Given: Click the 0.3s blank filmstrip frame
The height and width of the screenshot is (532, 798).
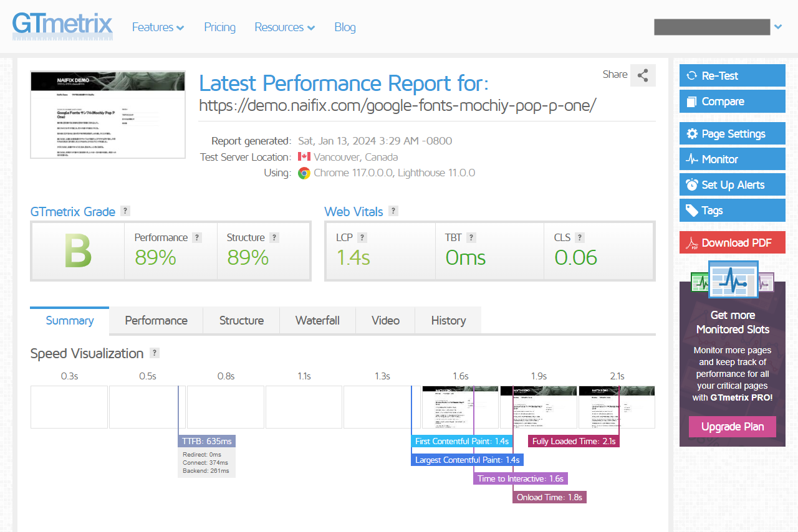Looking at the screenshot, I should tap(69, 407).
